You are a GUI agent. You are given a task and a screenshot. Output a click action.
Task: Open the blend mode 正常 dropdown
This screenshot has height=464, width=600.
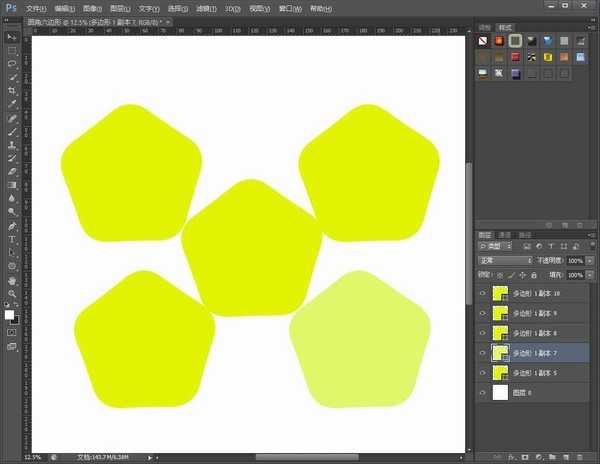(504, 260)
